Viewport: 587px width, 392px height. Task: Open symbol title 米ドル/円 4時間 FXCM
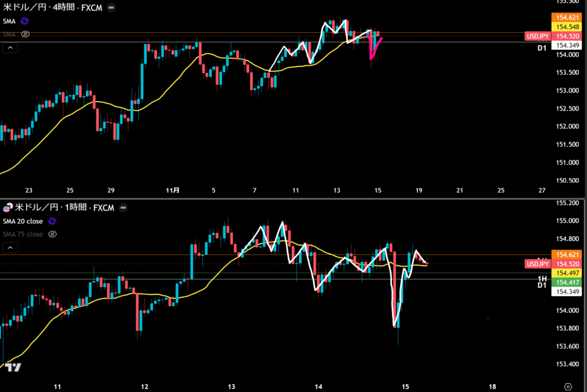[53, 7]
